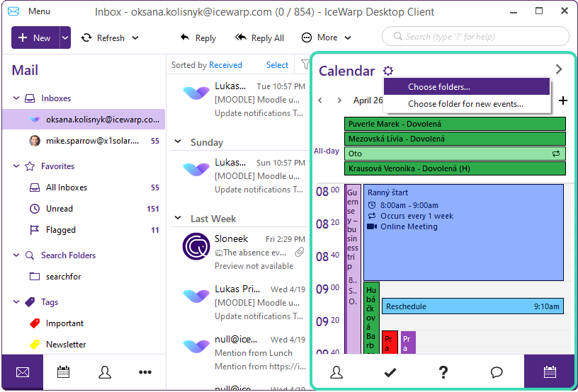This screenshot has height=392, width=578.
Task: Collapse the Favorites section
Action: [x=17, y=166]
